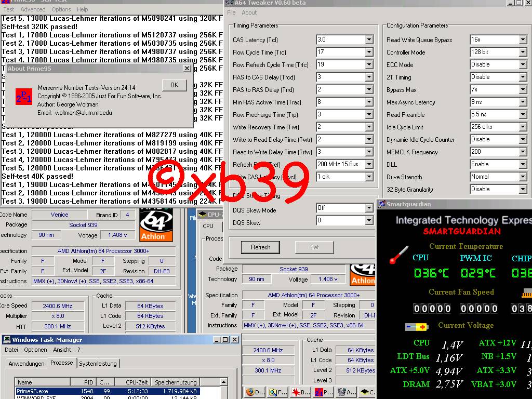Open the Drive Strength dropdown
Image resolution: width=532 pixels, height=399 pixels.
point(523,177)
